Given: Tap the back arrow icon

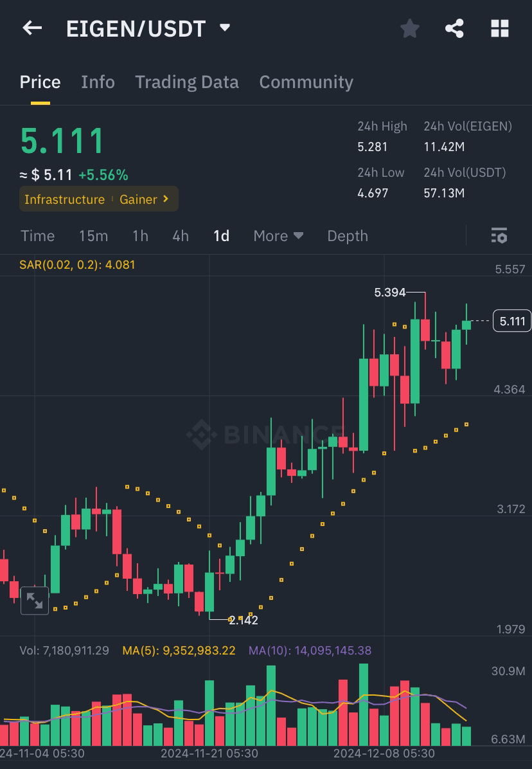Looking at the screenshot, I should (32, 28).
